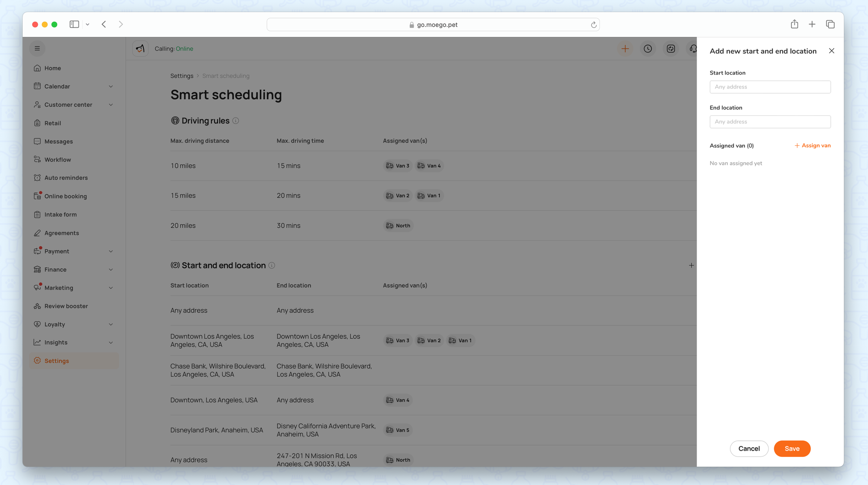
Task: Go to Review booster page
Action: point(66,306)
